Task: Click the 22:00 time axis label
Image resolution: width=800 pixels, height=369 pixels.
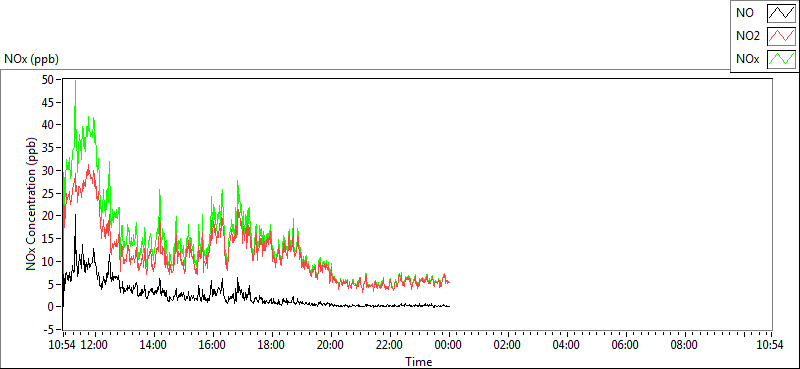Action: (x=390, y=345)
